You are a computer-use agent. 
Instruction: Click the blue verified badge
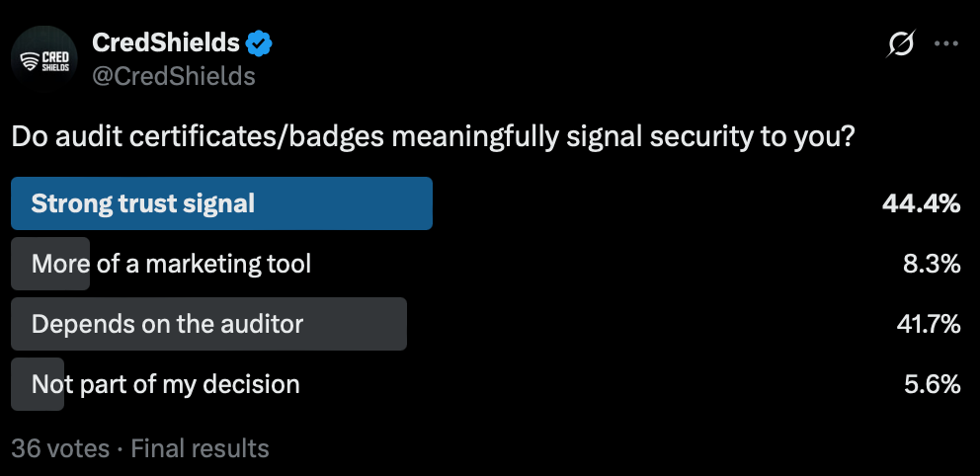[x=260, y=43]
